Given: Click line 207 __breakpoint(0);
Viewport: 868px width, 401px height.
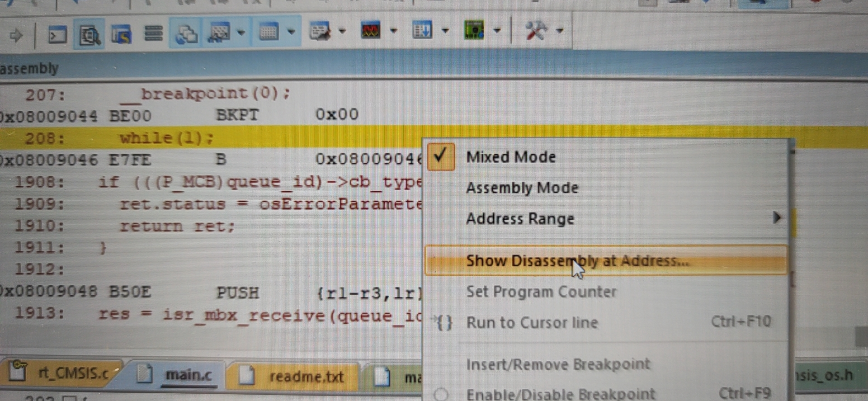Looking at the screenshot, I should tap(157, 94).
